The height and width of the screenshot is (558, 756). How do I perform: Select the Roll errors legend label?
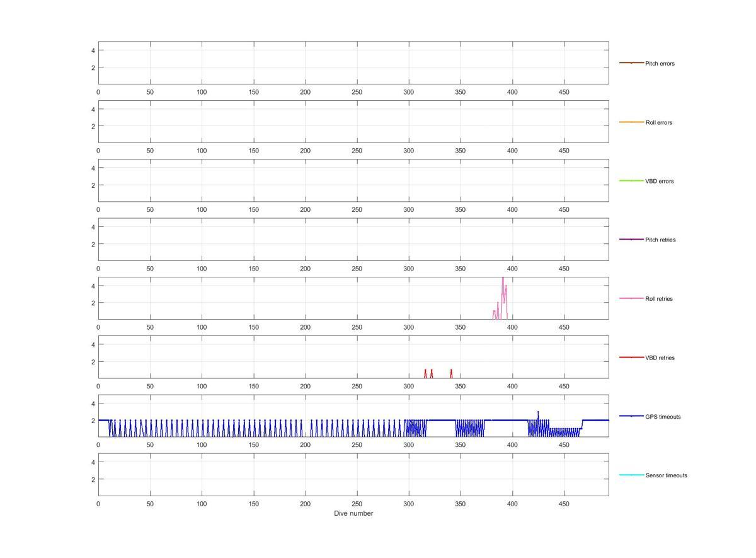(x=658, y=122)
